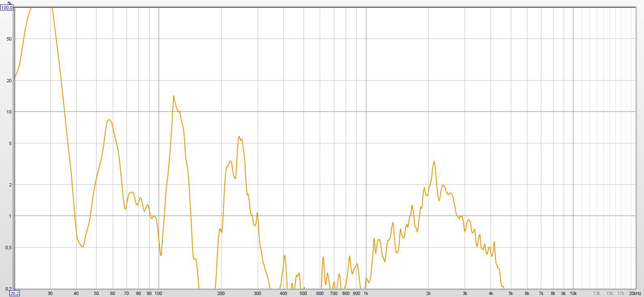Click the 2k frequency axis label
Screen dimensions: 644x297
point(428,293)
